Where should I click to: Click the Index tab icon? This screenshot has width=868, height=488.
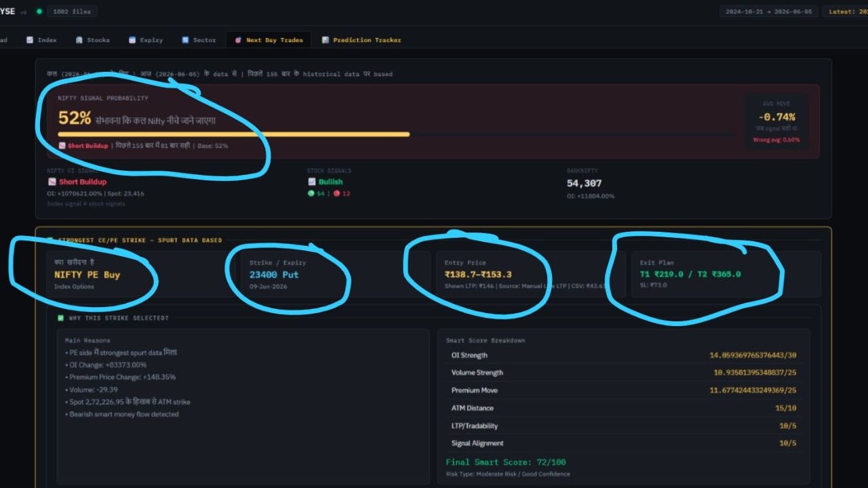point(30,40)
